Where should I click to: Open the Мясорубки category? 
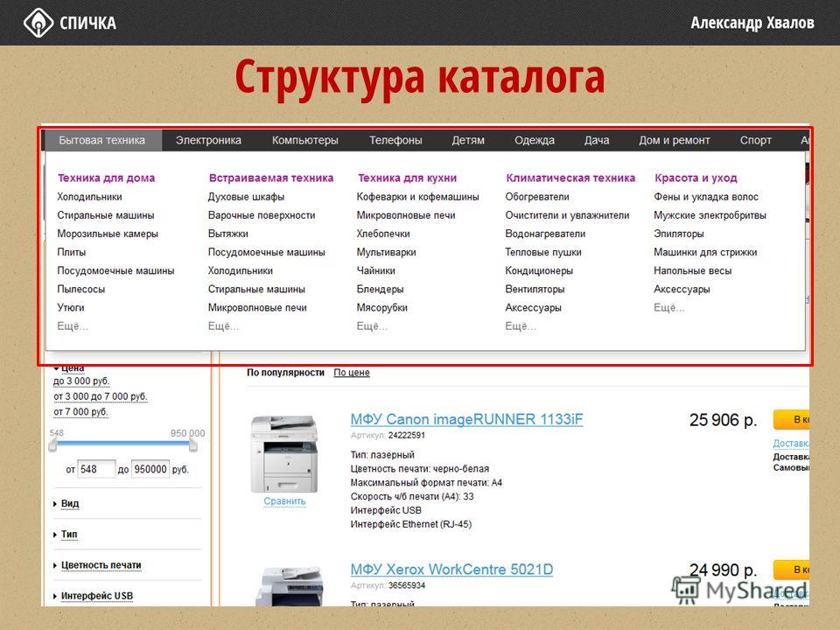(382, 307)
